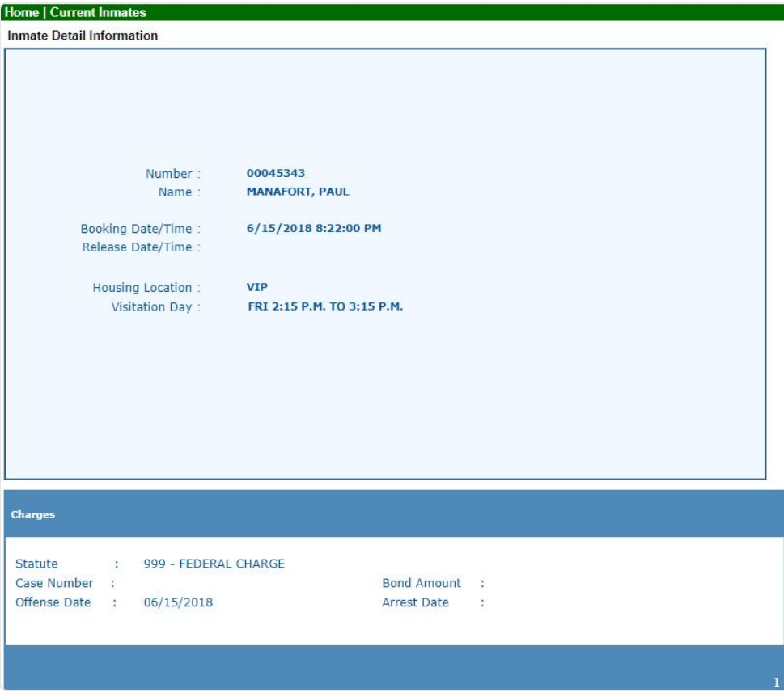
Task: Select the inmate number 00045343
Action: click(x=275, y=173)
